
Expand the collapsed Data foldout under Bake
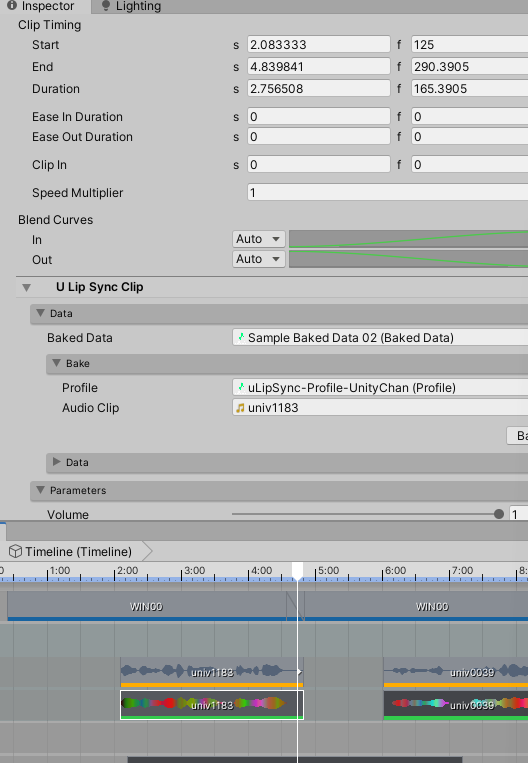(x=56, y=462)
